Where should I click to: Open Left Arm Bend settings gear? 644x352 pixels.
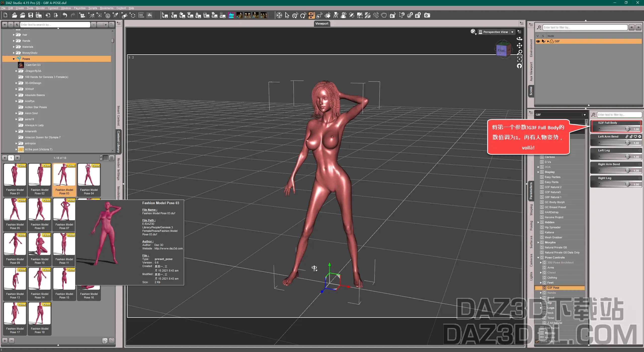click(640, 137)
